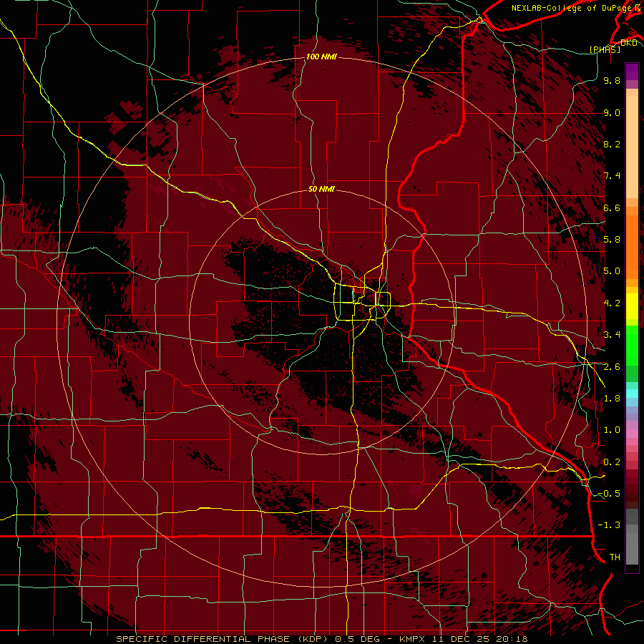The width and height of the screenshot is (644, 644).
Task: Click the 100 NMI range ring label
Action: [x=321, y=57]
